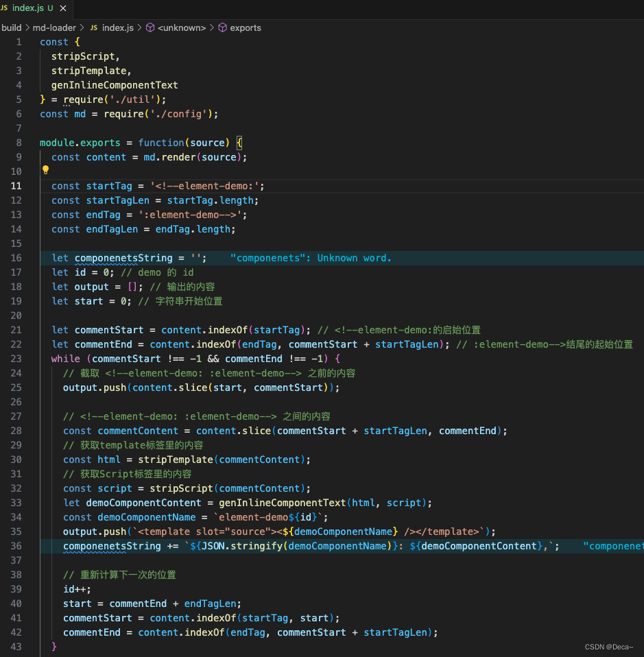Click the opening brace ending line 8
The height and width of the screenshot is (657, 644).
[239, 143]
